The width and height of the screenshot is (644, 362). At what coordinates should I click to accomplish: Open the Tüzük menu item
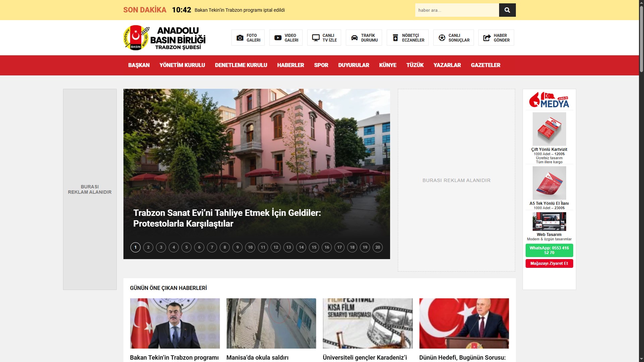[x=415, y=65]
